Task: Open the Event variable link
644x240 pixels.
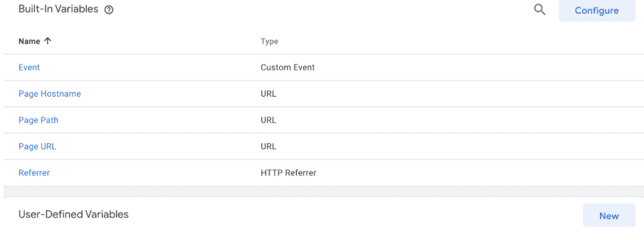Action: [29, 67]
